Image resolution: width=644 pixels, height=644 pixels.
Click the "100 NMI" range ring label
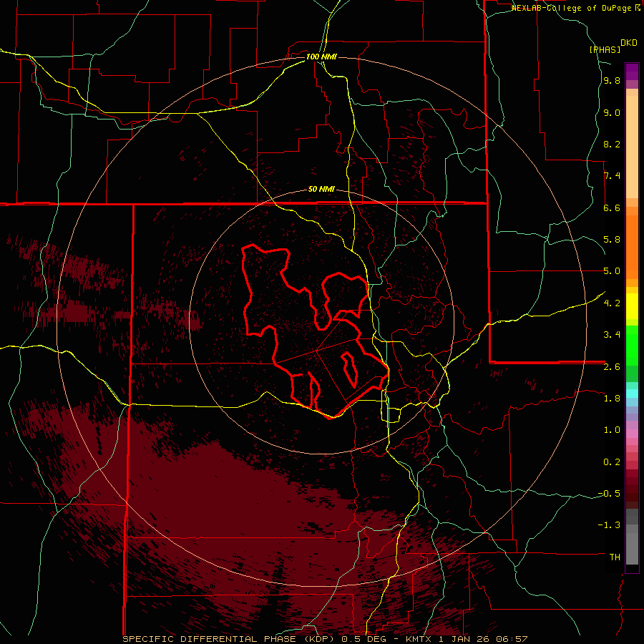(x=321, y=57)
